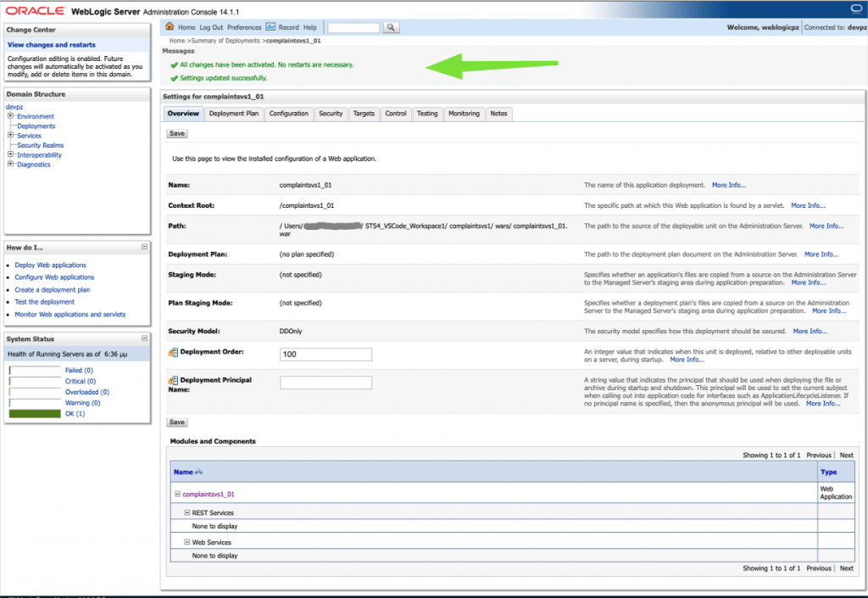Click the Log Out link
The height and width of the screenshot is (598, 868).
click(x=211, y=27)
